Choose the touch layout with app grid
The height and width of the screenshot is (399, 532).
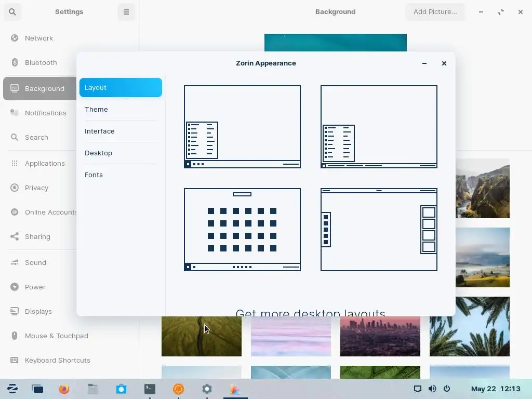[x=242, y=230]
